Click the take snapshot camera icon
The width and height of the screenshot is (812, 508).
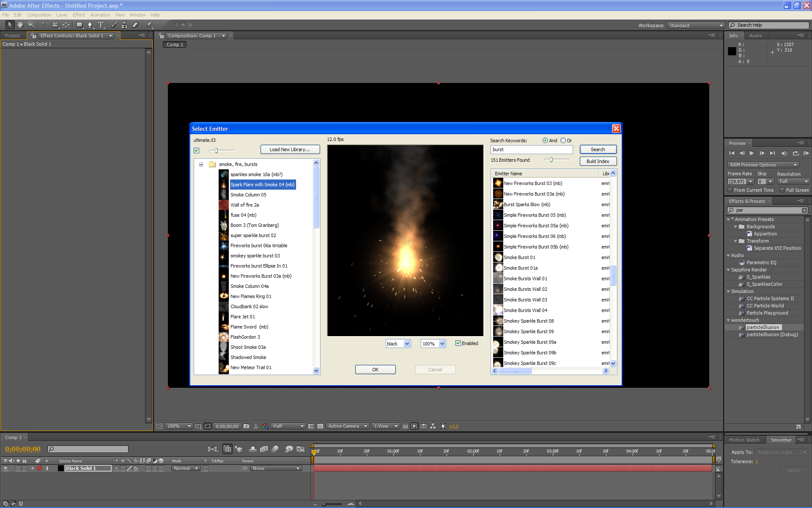click(246, 426)
